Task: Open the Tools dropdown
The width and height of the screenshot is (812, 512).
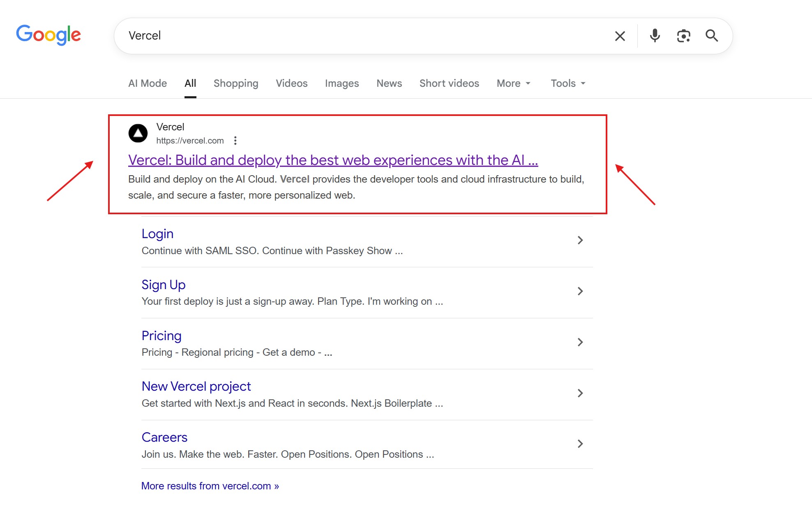Action: point(568,83)
